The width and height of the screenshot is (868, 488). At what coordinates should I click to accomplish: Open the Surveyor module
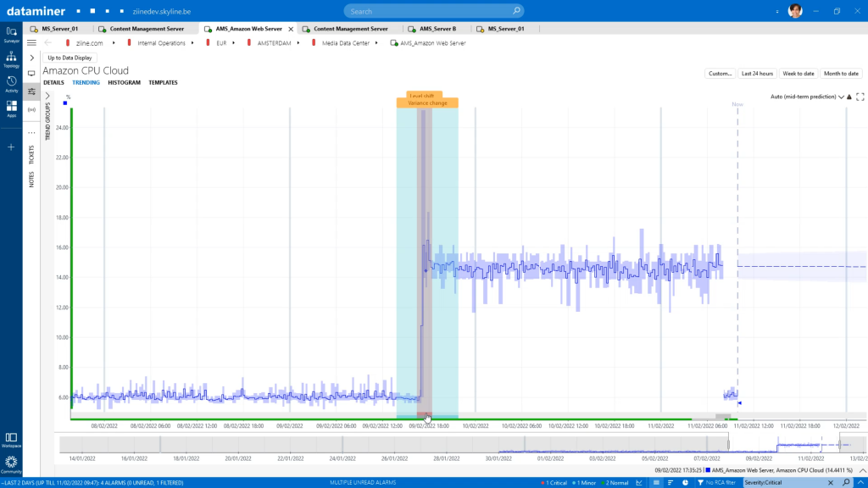11,34
